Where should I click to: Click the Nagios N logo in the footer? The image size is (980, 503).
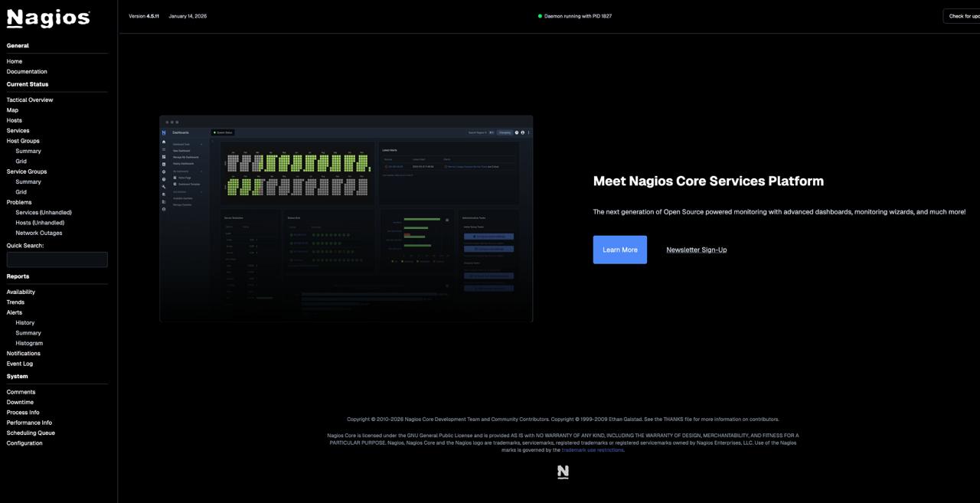[x=563, y=472]
